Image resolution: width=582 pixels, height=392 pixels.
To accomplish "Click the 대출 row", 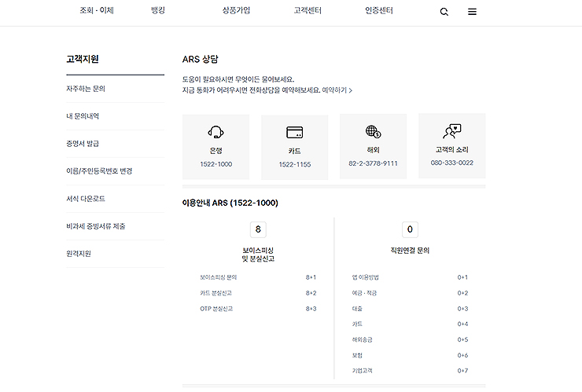I will 410,309.
